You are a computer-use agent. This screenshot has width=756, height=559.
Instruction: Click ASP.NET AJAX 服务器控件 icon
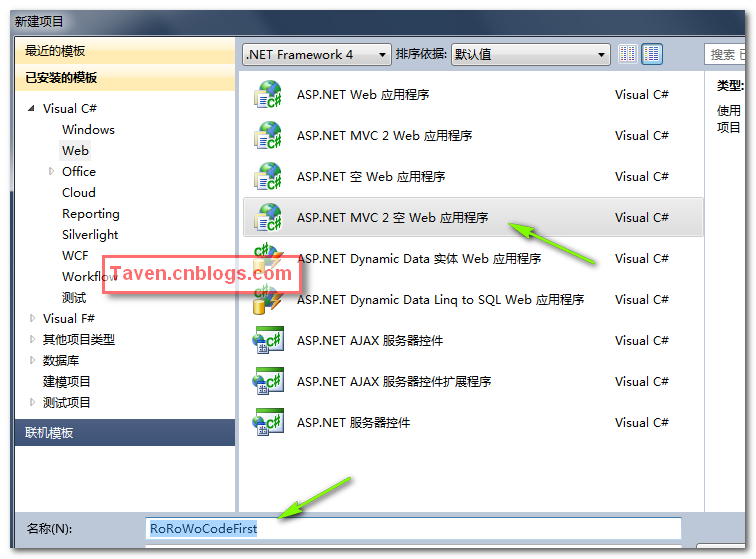268,341
